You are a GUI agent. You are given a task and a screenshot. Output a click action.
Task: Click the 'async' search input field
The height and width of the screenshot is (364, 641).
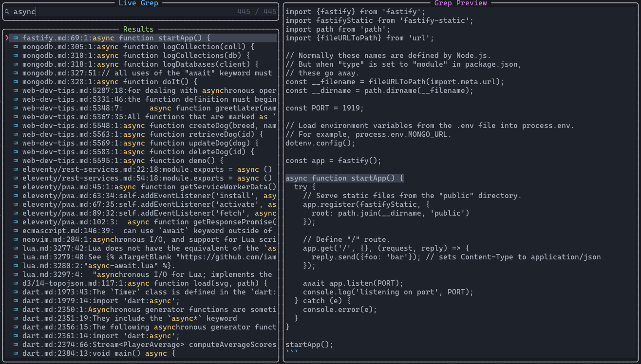[122, 12]
